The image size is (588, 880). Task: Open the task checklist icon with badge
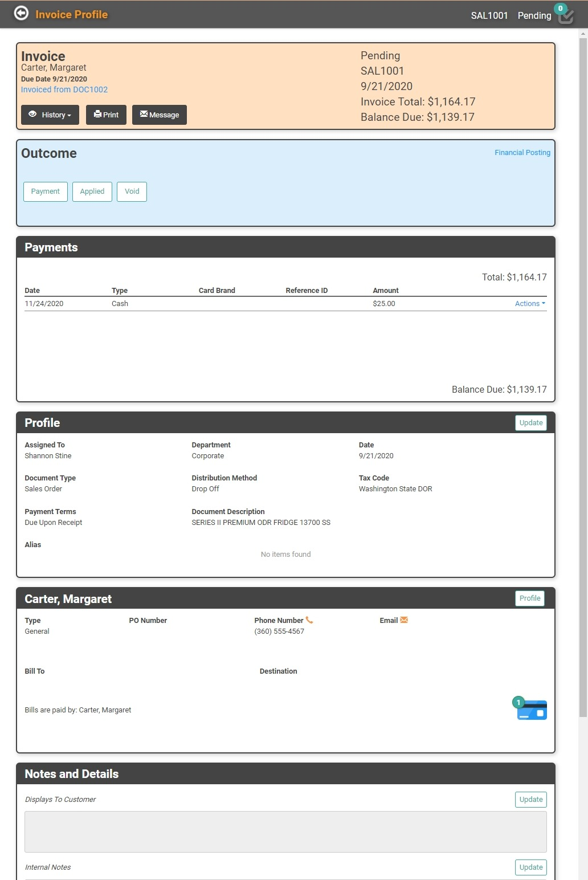click(564, 14)
